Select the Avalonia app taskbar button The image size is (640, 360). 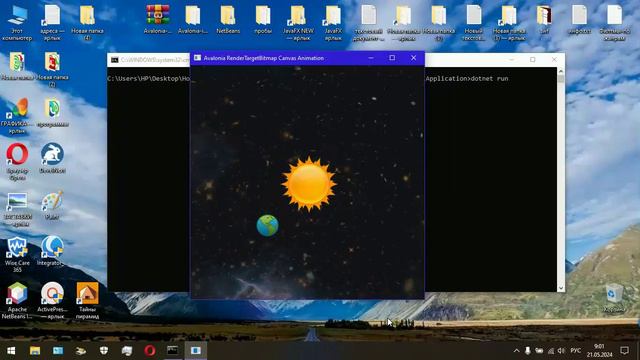[196, 351]
